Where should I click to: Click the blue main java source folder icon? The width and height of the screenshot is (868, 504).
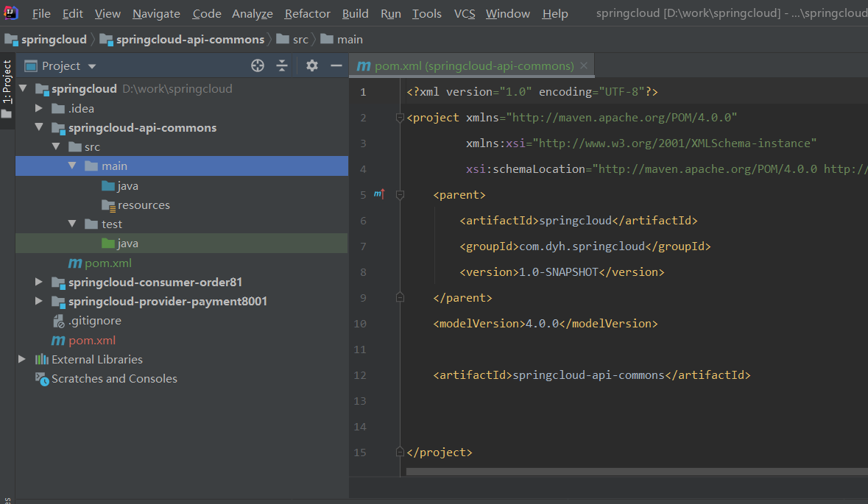point(108,186)
